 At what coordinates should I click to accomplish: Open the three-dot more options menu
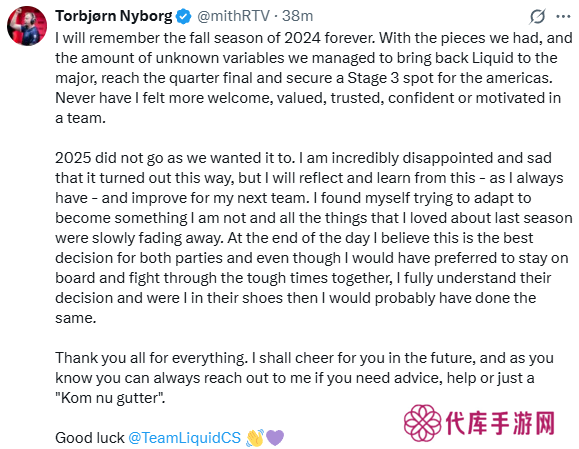[x=563, y=17]
